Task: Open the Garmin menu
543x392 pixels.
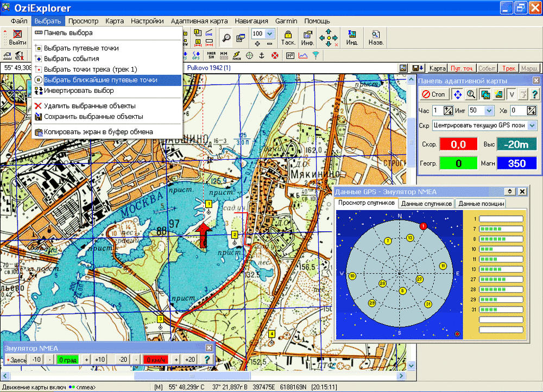Action: (286, 21)
